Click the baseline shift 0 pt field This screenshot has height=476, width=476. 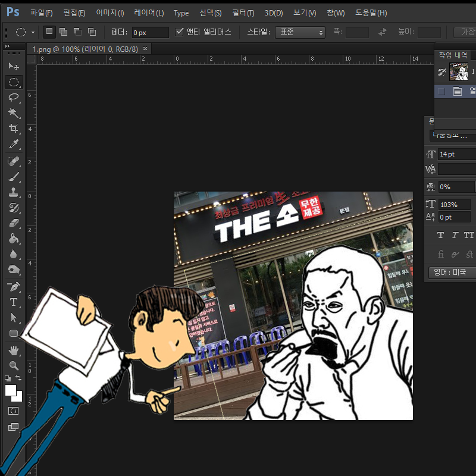[455, 217]
